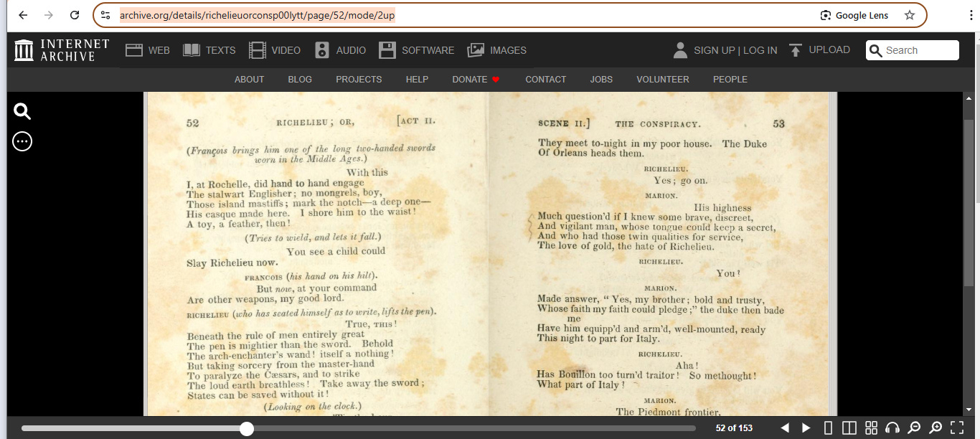980x439 pixels.
Task: Click the archive.org URL in address bar
Action: point(257,15)
